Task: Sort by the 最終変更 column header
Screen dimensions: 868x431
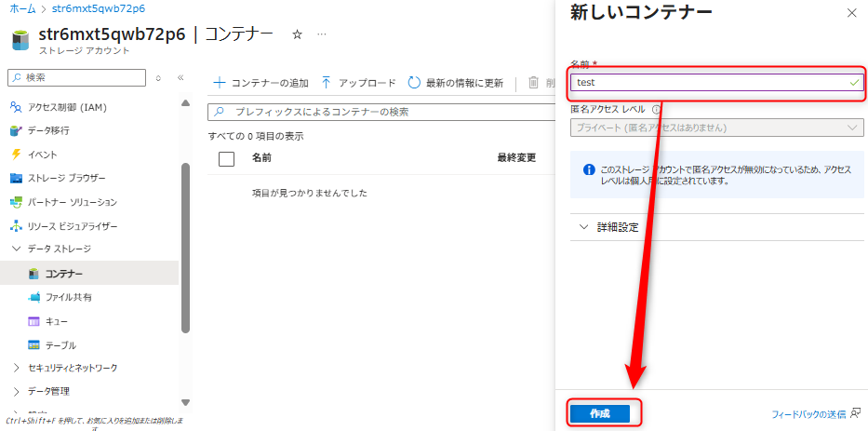Action: point(516,158)
